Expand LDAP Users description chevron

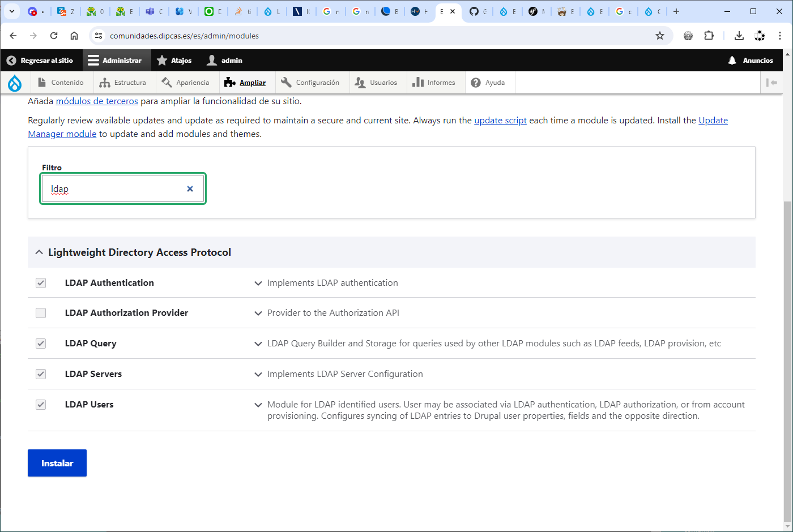(258, 405)
